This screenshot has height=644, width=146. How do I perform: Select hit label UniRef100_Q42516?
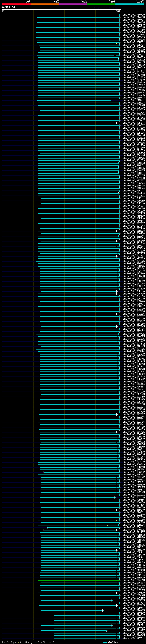click(133, 314)
